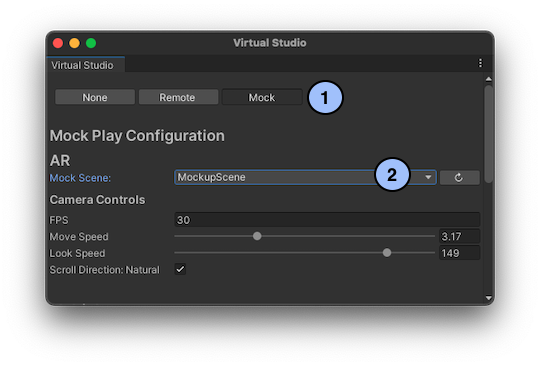The image size is (540, 366).
Task: Click the green maximize window button
Action: [x=91, y=43]
